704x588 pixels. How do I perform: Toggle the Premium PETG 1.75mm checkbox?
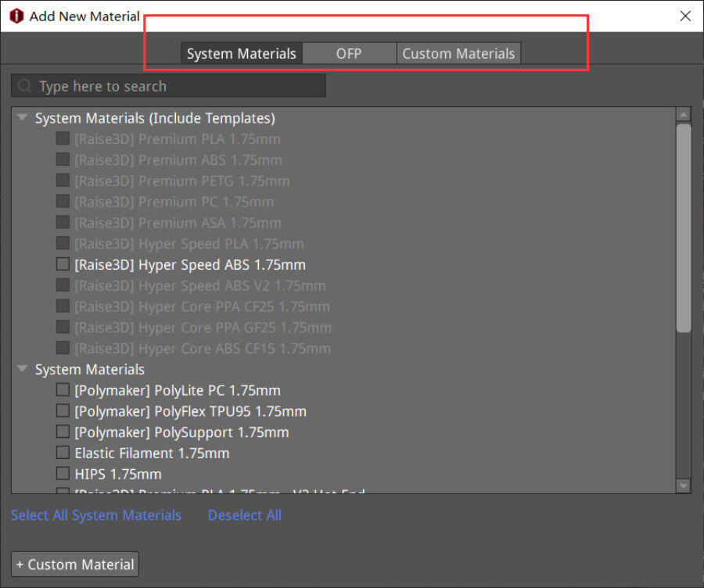click(63, 180)
